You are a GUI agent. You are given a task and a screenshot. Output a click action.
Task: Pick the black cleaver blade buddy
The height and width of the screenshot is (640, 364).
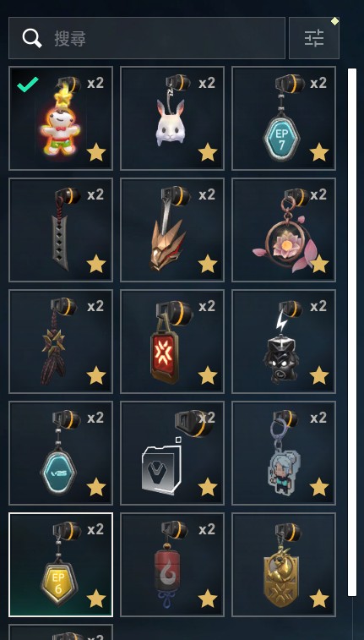click(61, 230)
